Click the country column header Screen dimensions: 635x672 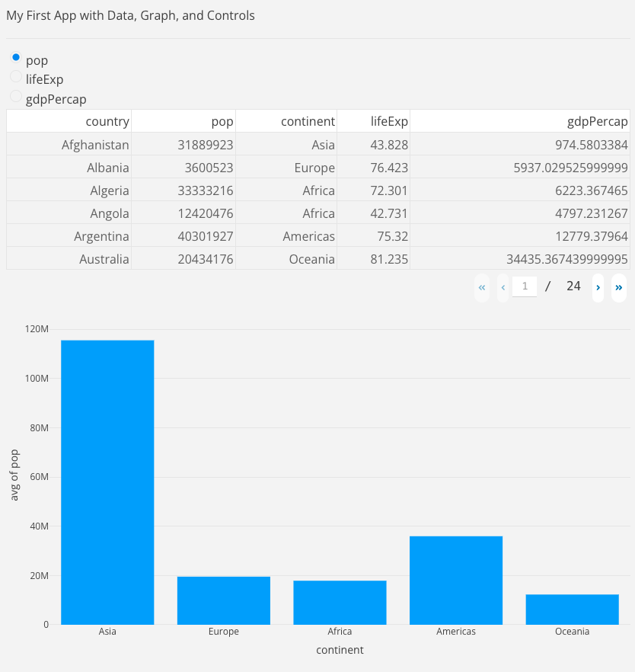tap(107, 121)
